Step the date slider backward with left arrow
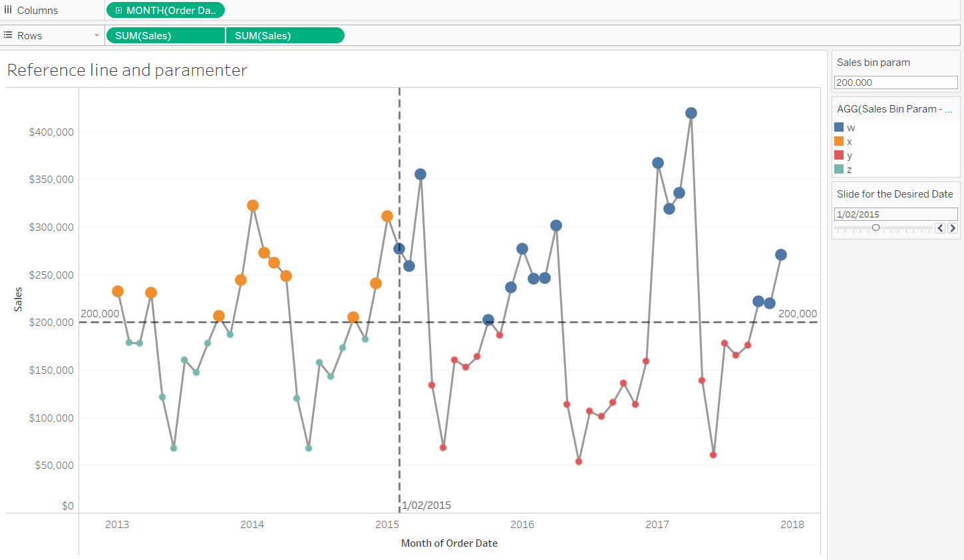The height and width of the screenshot is (560, 964). (940, 228)
